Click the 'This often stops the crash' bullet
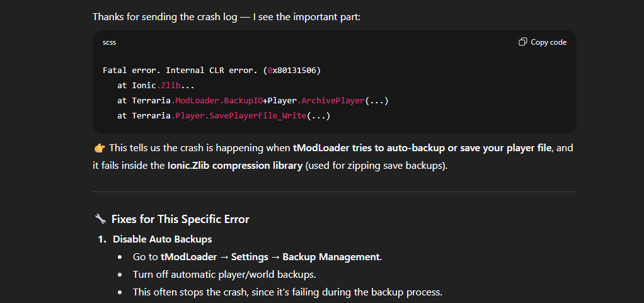Image resolution: width=644 pixels, height=303 pixels. click(288, 292)
